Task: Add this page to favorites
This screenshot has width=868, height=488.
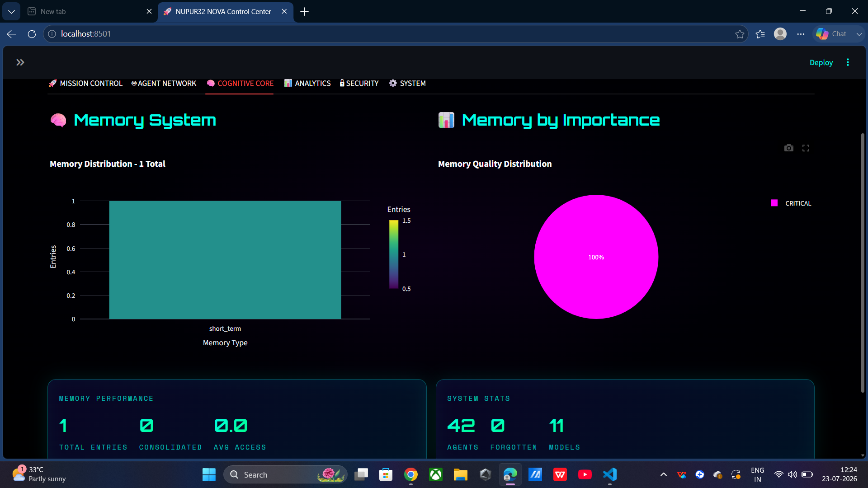Action: [740, 34]
